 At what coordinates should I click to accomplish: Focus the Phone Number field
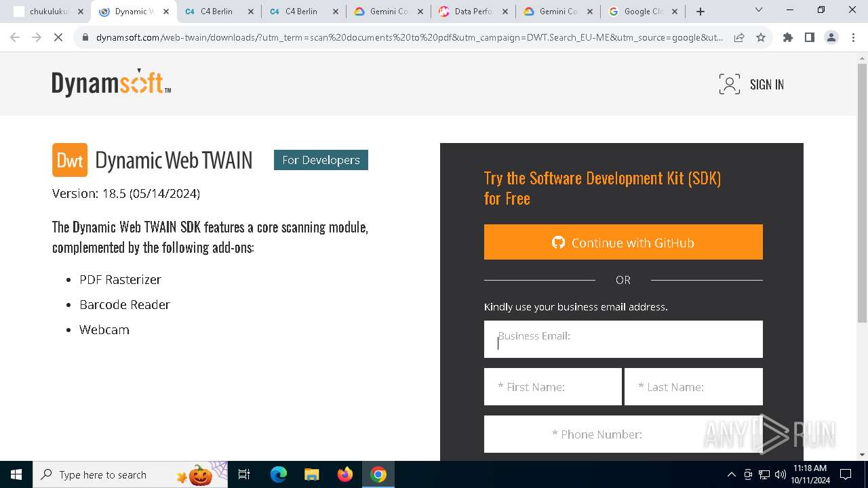coord(623,434)
